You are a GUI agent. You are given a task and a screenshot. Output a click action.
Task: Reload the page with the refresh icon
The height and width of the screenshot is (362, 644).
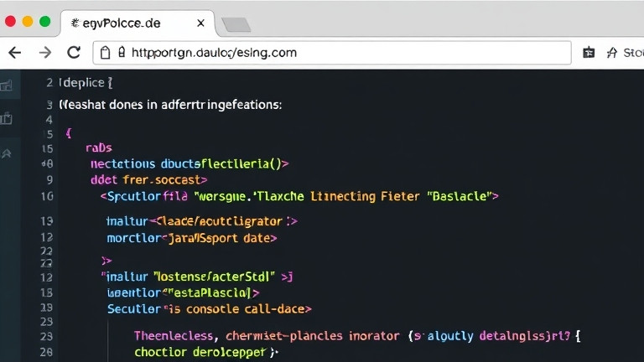point(74,52)
